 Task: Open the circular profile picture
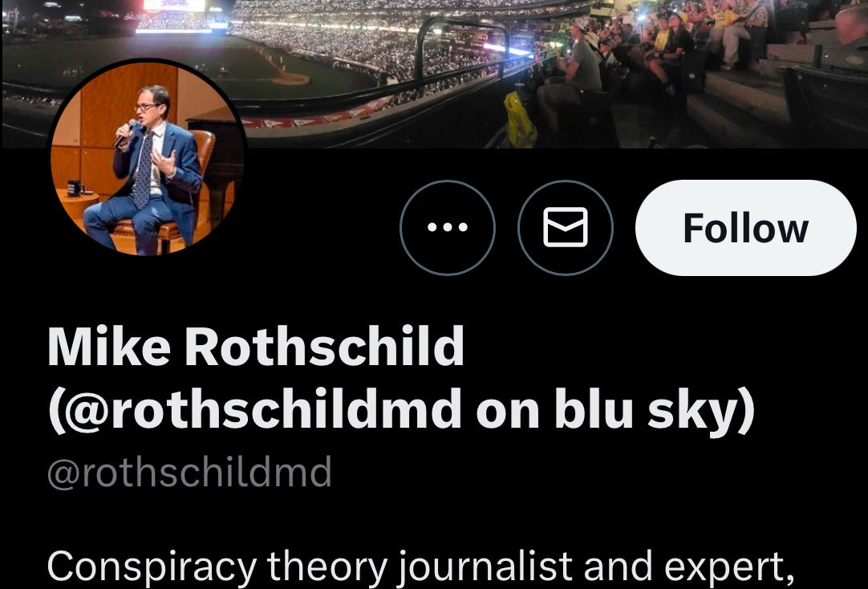[148, 159]
